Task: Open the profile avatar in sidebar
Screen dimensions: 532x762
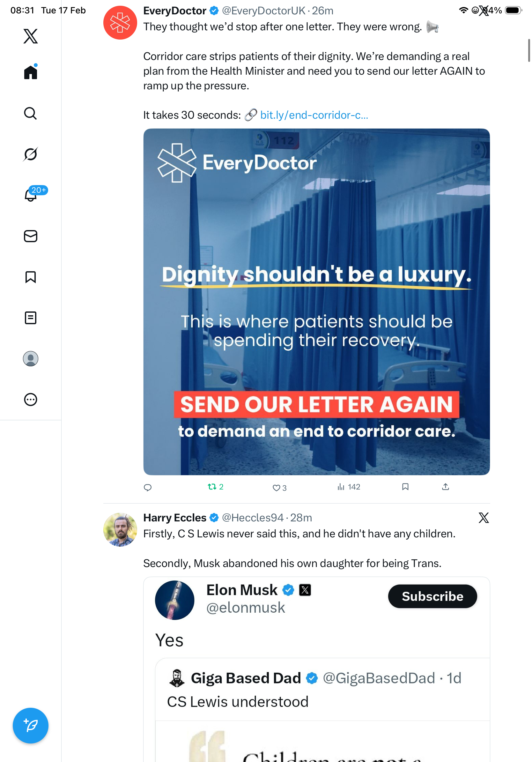Action: click(x=31, y=359)
